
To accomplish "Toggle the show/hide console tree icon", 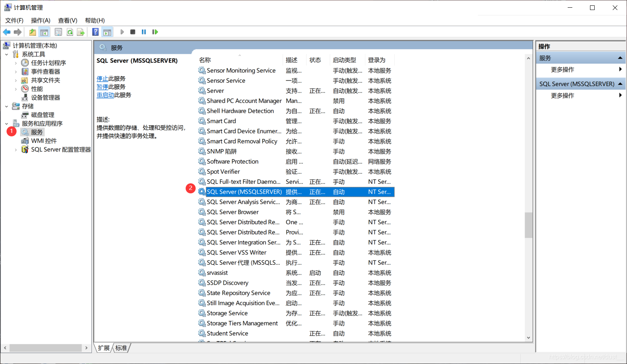I will click(x=44, y=32).
